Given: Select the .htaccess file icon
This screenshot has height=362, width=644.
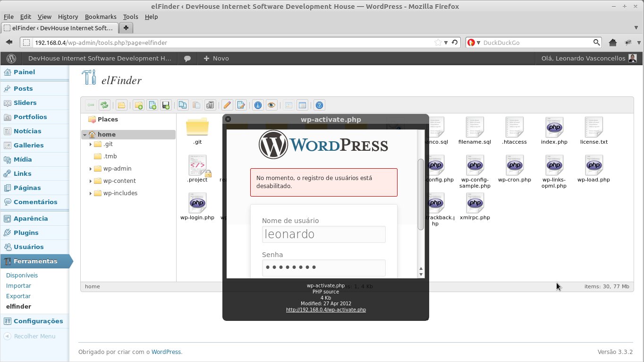Looking at the screenshot, I should pos(514,128).
